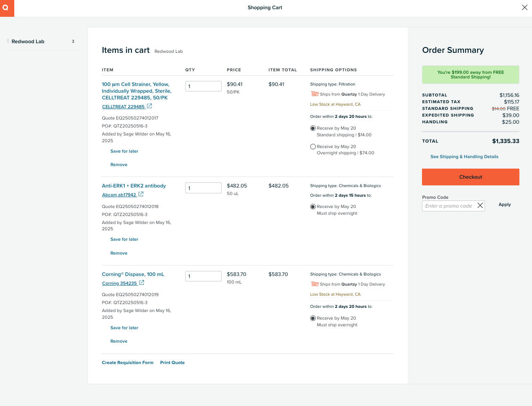Image resolution: width=532 pixels, height=406 pixels.
Task: Open external link icon next to Corning 354235
Action: [x=142, y=283]
